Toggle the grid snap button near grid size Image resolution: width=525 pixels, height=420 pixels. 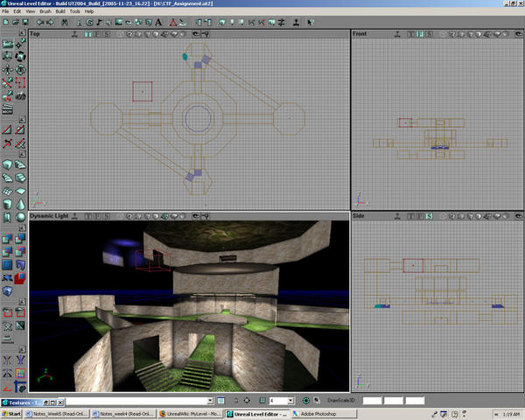[262, 400]
